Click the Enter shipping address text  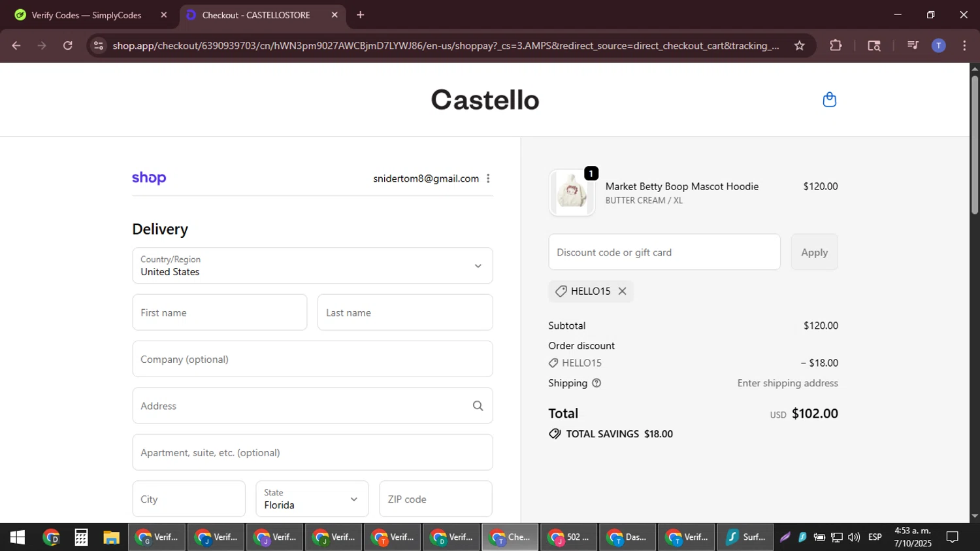[787, 383]
